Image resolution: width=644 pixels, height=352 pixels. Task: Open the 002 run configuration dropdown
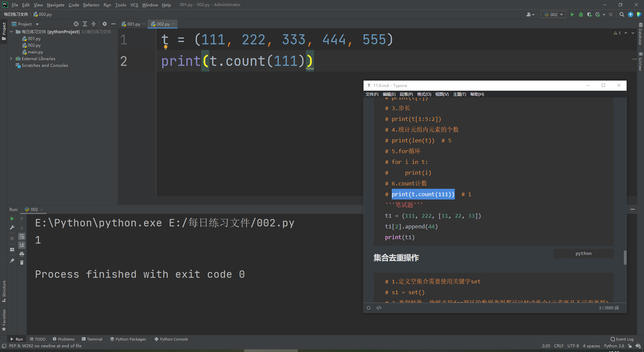click(553, 14)
